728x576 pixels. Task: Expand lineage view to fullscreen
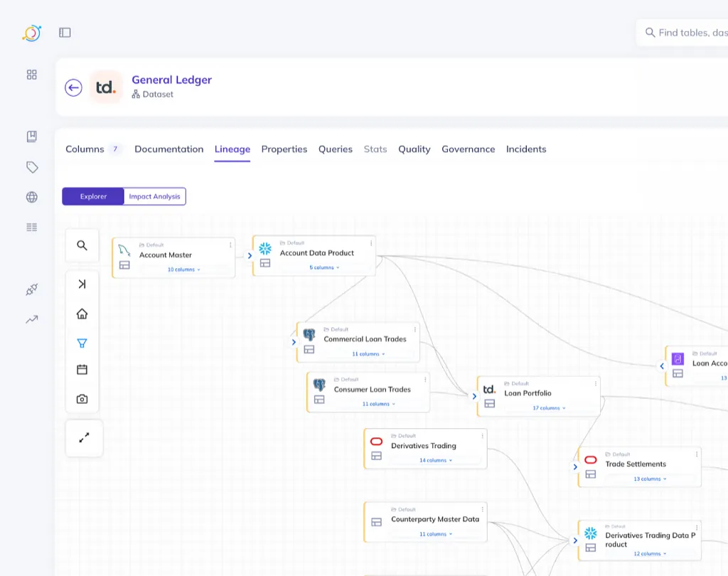point(84,438)
